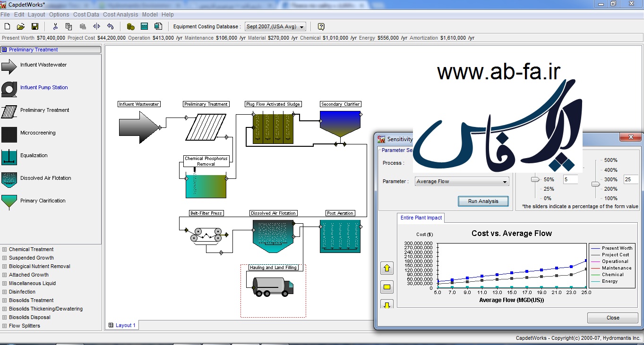Open the Cost Data menu
This screenshot has height=345, width=644.
[x=86, y=15]
